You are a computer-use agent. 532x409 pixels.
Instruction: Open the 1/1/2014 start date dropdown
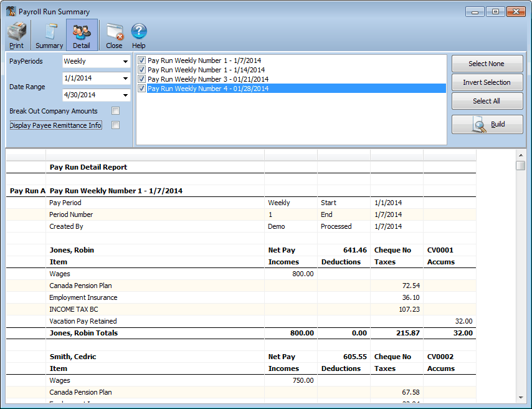point(125,78)
